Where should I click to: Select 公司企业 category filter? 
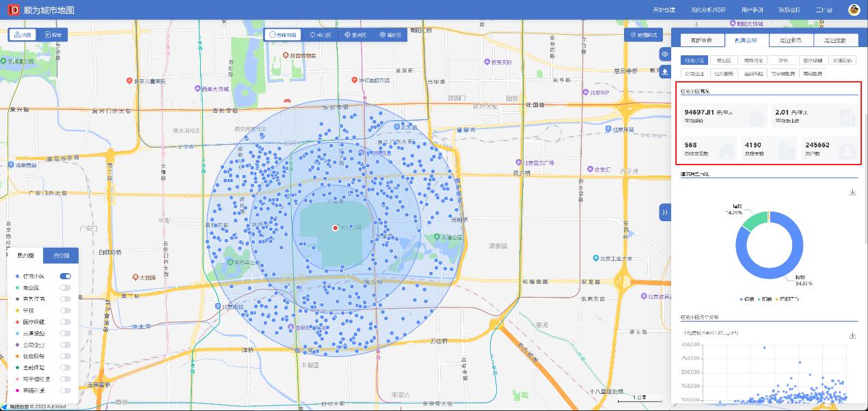click(x=694, y=73)
